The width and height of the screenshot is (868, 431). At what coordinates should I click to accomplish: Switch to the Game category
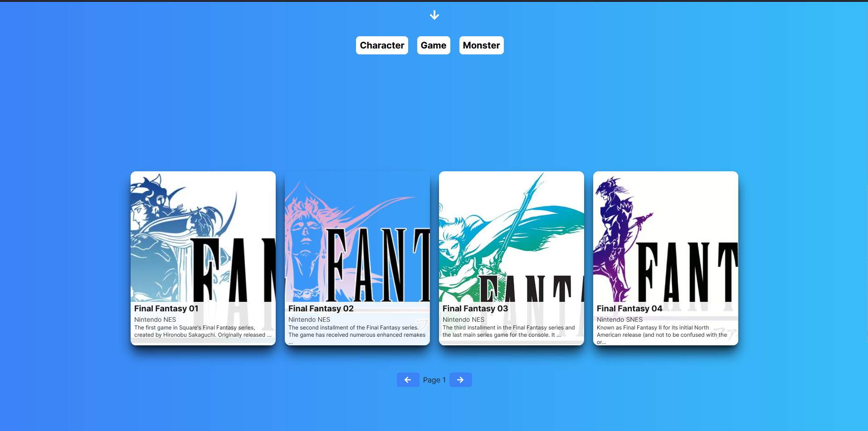pyautogui.click(x=433, y=45)
